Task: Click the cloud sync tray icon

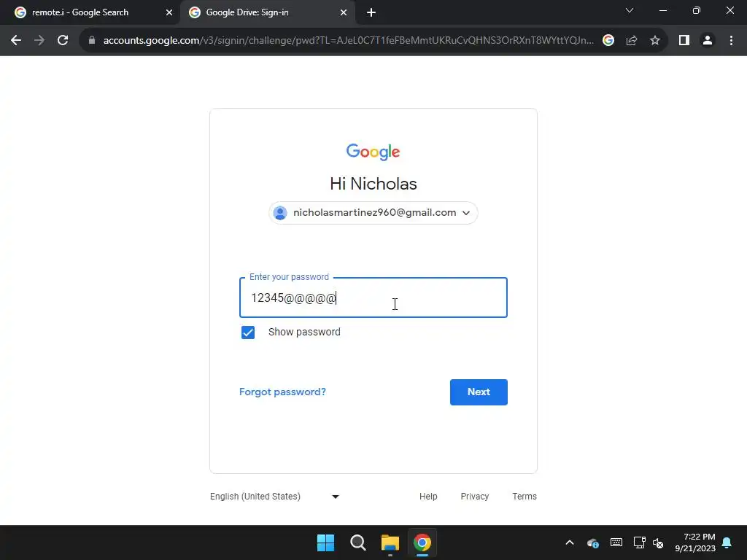Action: [593, 542]
